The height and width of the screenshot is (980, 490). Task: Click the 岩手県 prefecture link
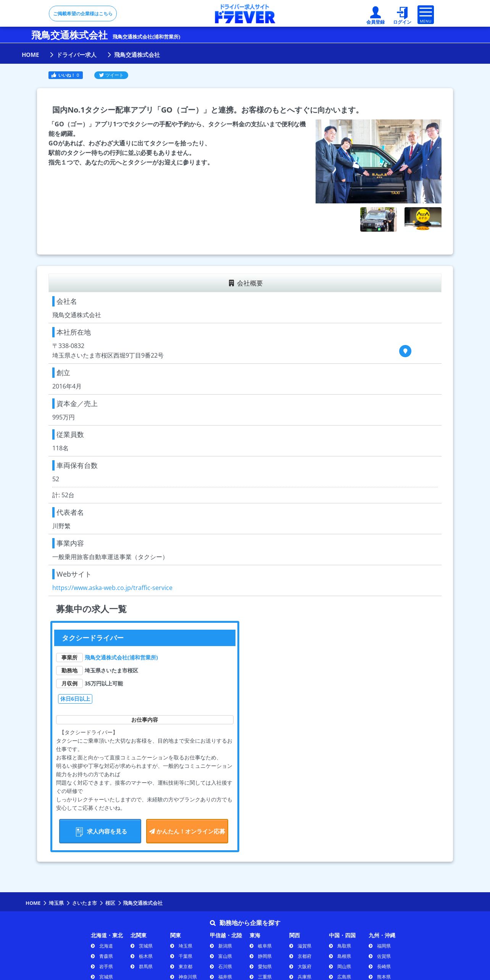(106, 967)
